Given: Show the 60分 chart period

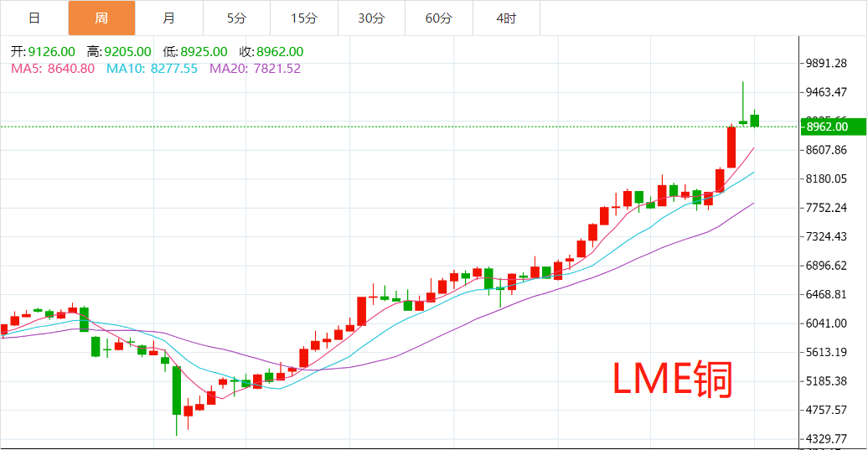Looking at the screenshot, I should click(439, 18).
